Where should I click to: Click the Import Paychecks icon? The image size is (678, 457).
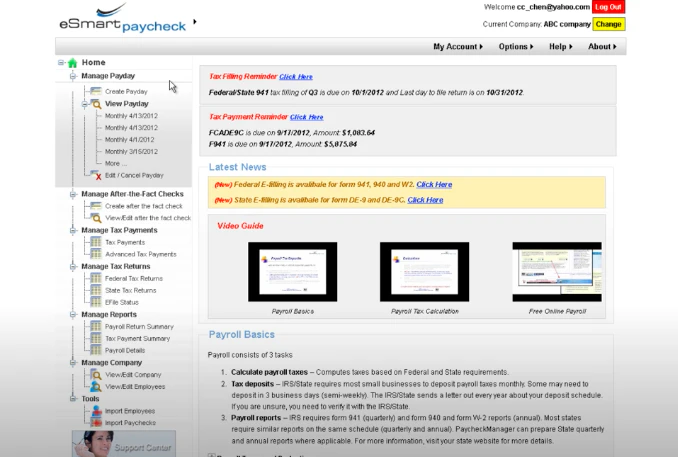[96, 422]
